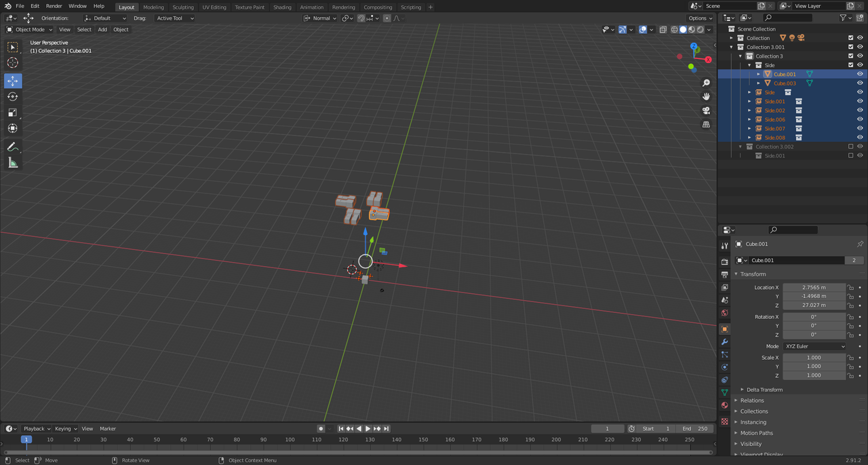Open the Modifier properties wrench tab
The width and height of the screenshot is (868, 465).
click(x=725, y=341)
